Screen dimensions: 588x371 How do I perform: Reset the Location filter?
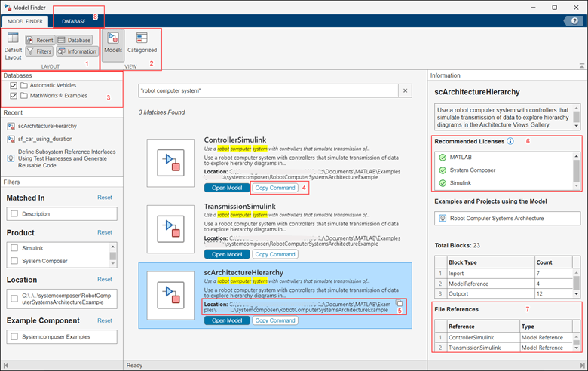[x=105, y=280]
